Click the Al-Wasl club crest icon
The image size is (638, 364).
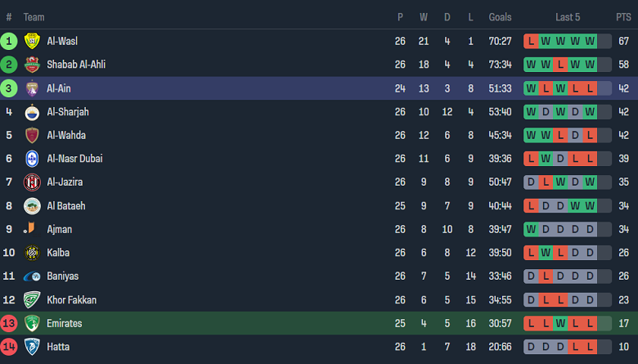tap(32, 42)
